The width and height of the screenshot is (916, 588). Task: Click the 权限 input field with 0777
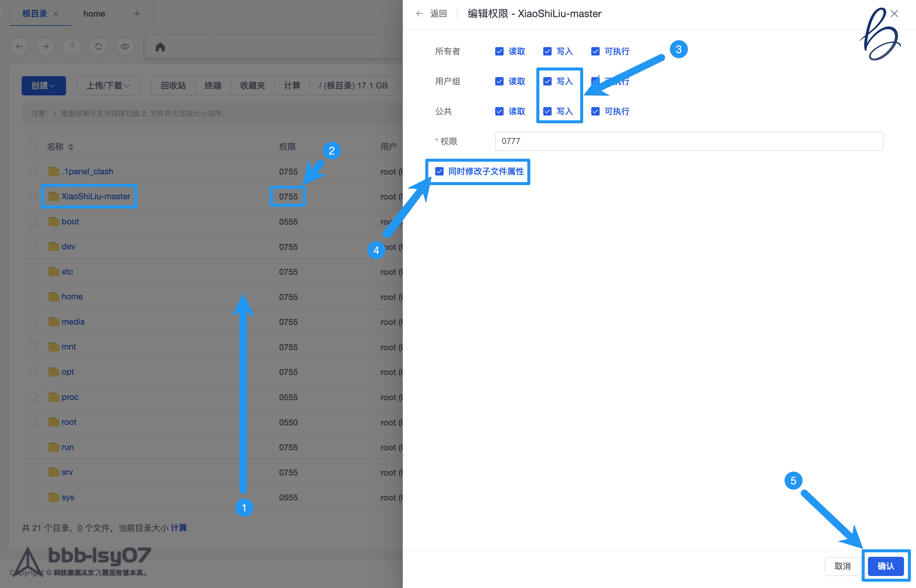[688, 141]
